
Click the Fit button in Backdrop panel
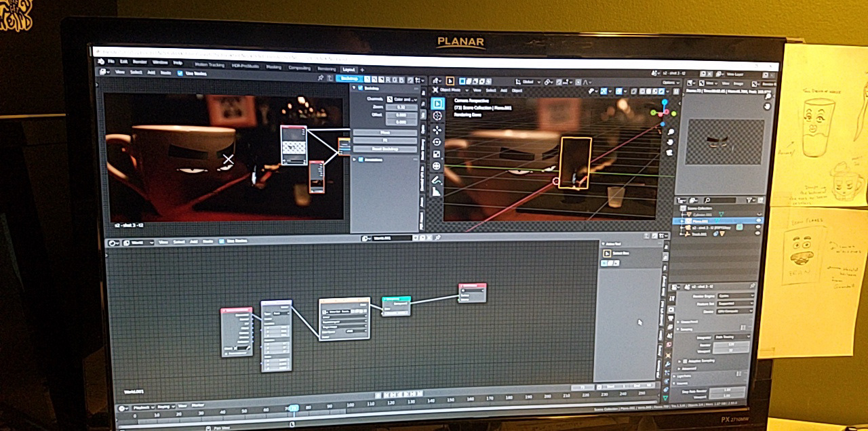[x=384, y=141]
